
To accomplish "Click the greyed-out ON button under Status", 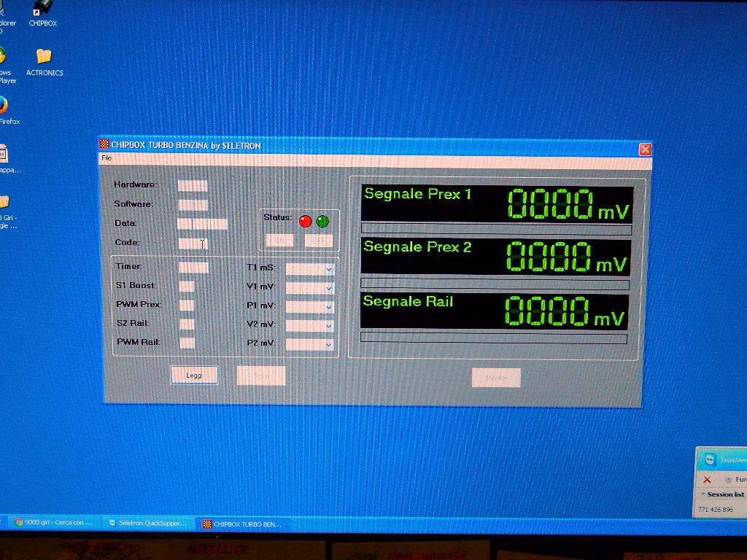I will tap(279, 240).
